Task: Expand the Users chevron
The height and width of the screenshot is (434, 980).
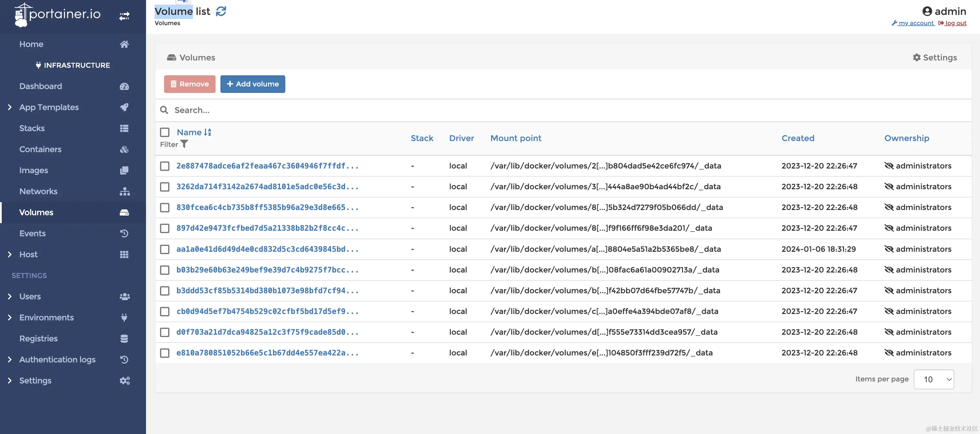Action: [9, 297]
